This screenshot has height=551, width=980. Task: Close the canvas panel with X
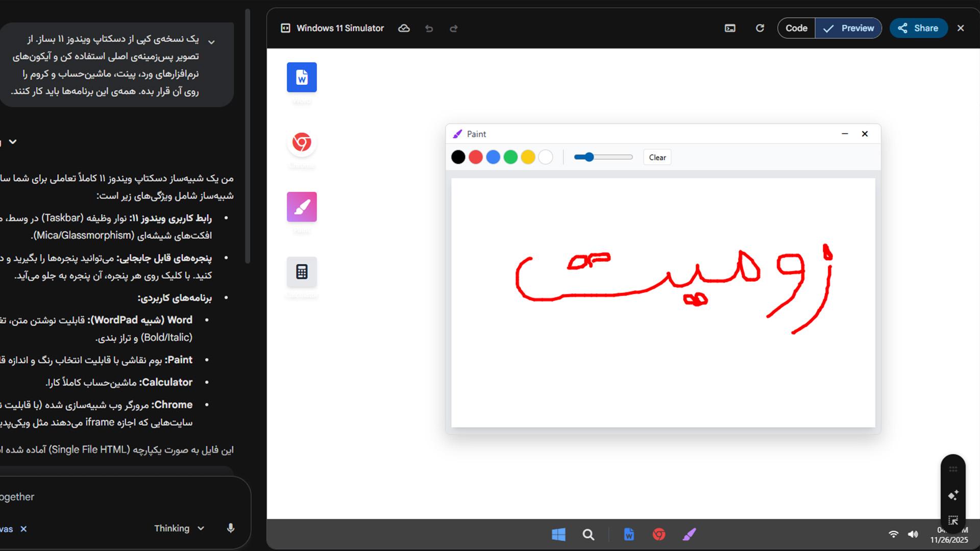click(x=961, y=28)
